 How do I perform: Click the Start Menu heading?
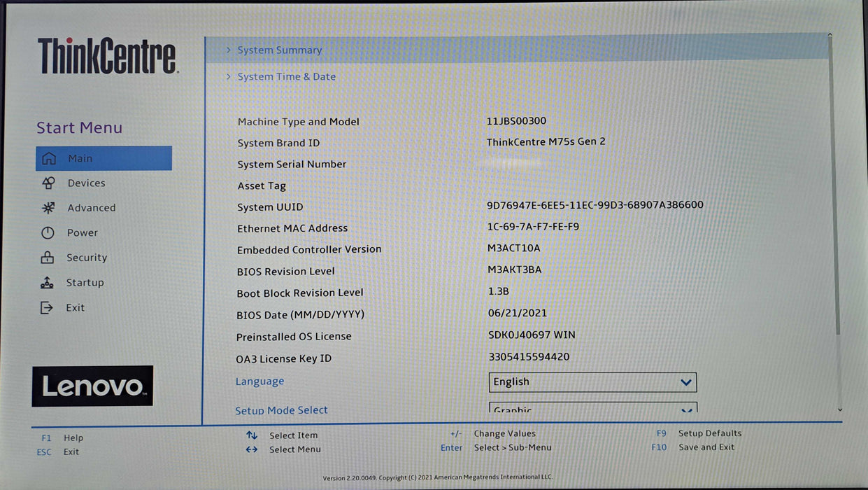point(79,128)
